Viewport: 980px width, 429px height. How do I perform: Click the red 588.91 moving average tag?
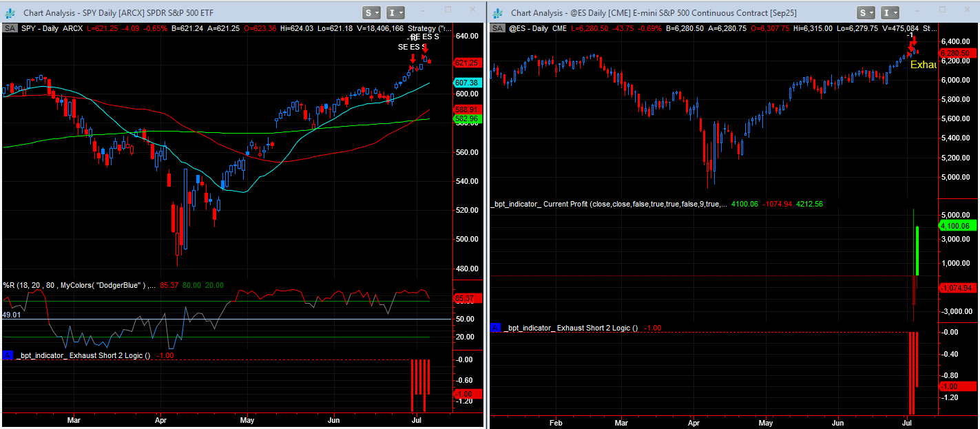(466, 109)
